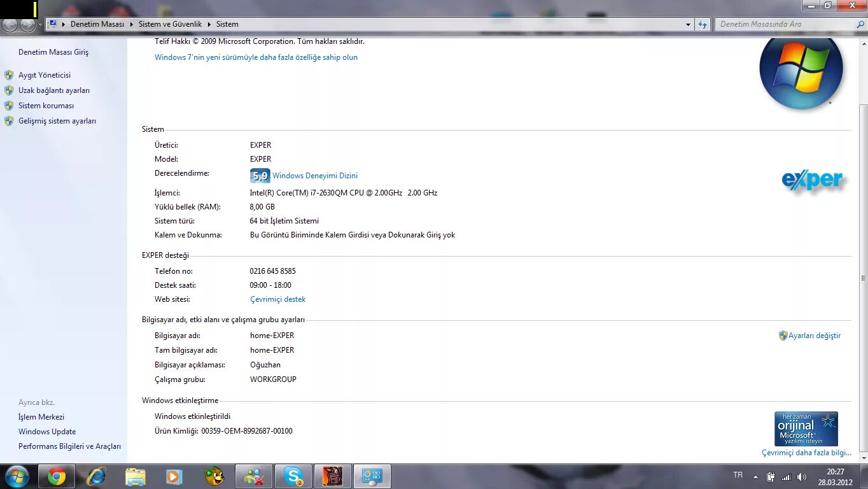This screenshot has width=868, height=489.
Task: Refresh the address bar view
Action: [703, 24]
